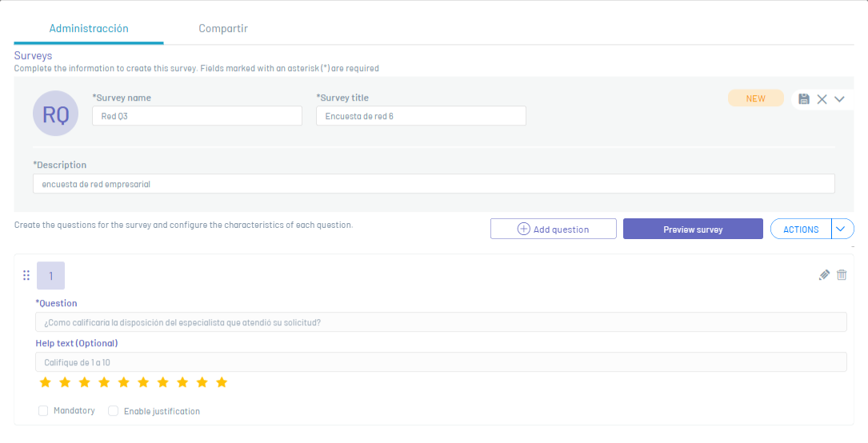The image size is (868, 443).
Task: Click the pencil edit icon for question 1
Action: coord(825,275)
